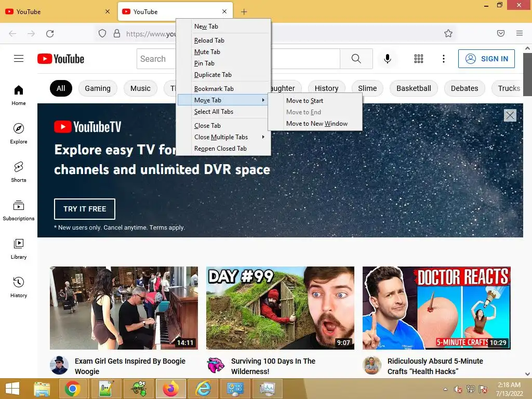532x399 pixels.
Task: Select the Gaming filter chip
Action: pyautogui.click(x=98, y=88)
